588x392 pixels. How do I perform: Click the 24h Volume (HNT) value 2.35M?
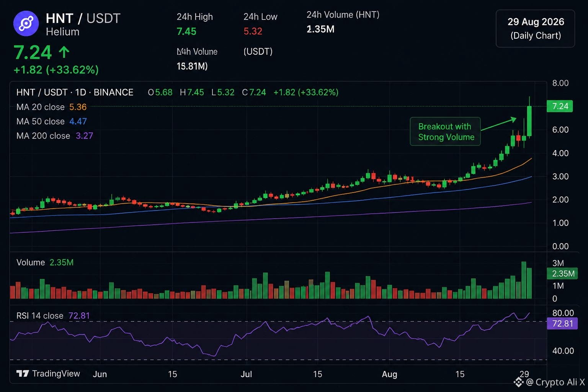[320, 29]
